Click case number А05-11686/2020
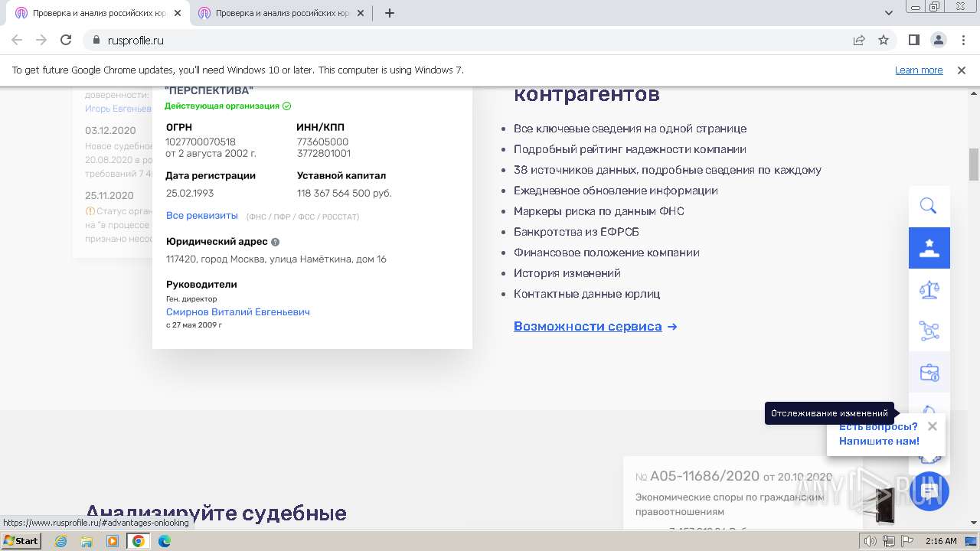This screenshot has width=980, height=551. click(x=704, y=476)
